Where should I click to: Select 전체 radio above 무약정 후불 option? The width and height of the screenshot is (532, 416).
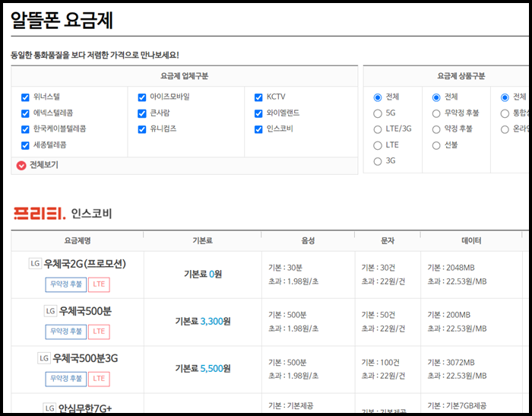pyautogui.click(x=436, y=97)
